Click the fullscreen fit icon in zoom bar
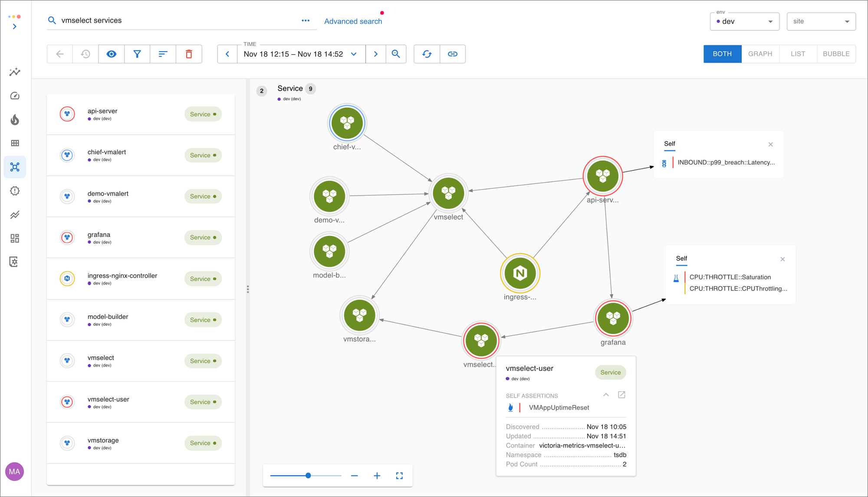This screenshot has height=497, width=868. pyautogui.click(x=399, y=476)
